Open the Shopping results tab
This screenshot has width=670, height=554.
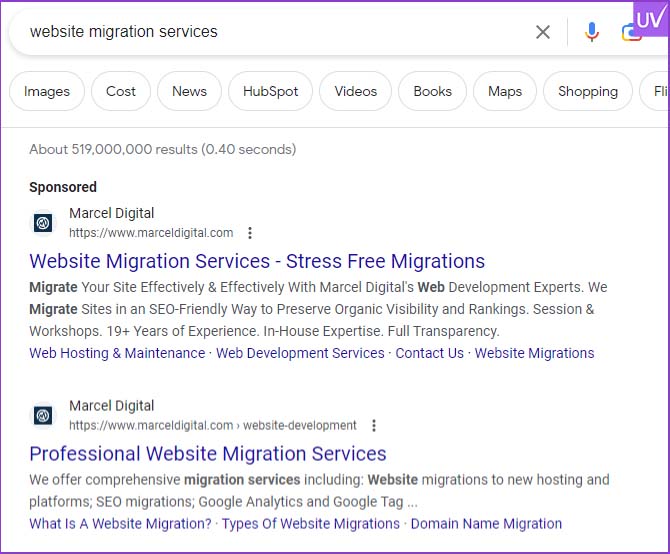[587, 91]
